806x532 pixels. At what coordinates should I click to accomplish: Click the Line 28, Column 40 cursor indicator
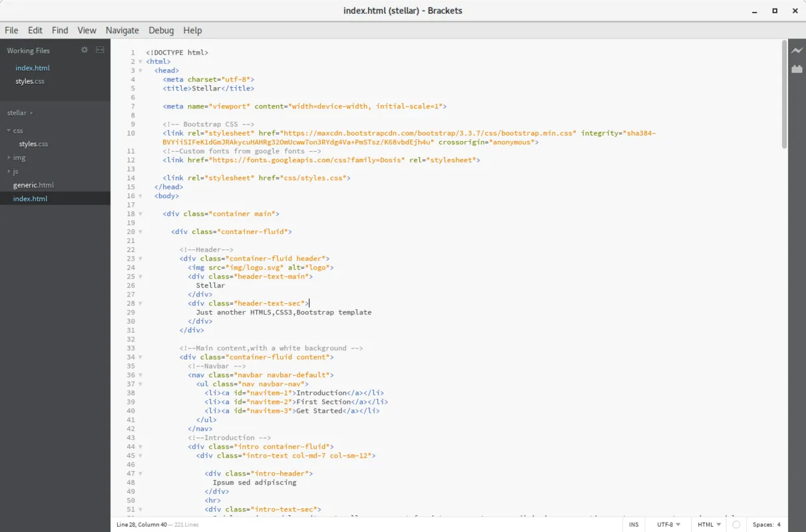point(140,525)
